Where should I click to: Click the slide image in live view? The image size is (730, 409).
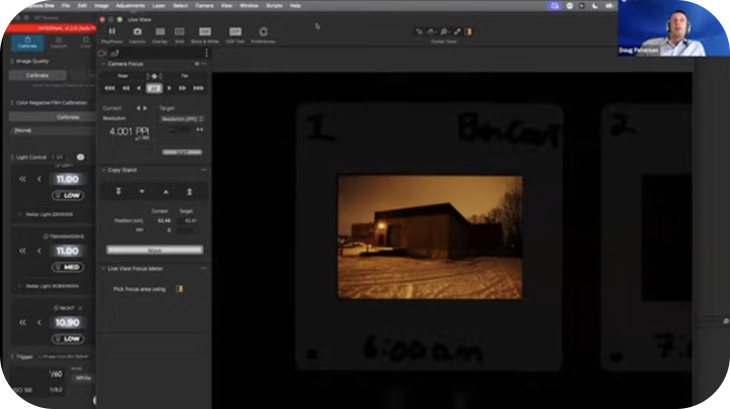430,237
